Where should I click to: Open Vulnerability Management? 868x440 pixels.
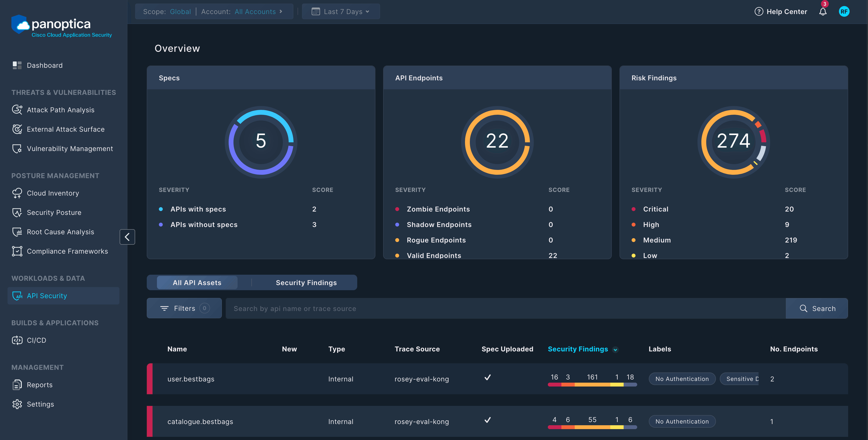coord(70,148)
